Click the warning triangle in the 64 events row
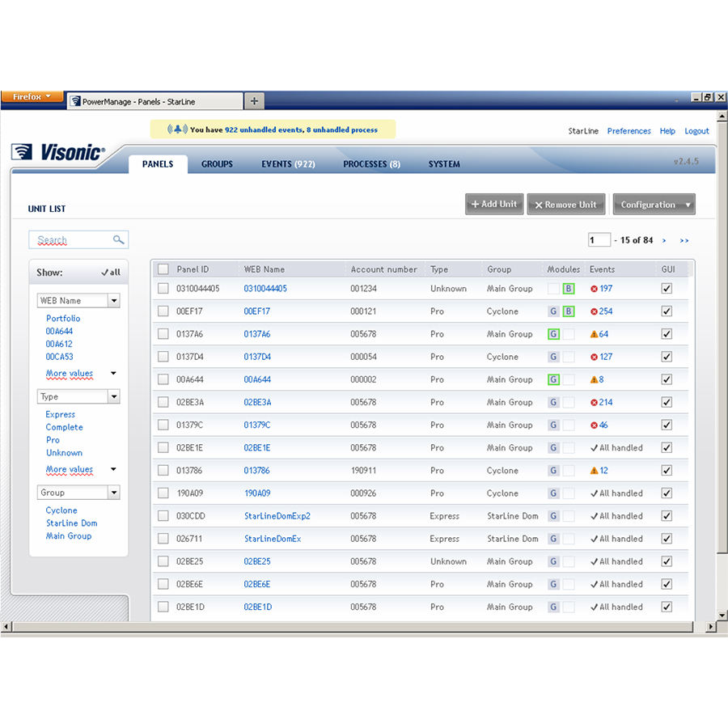This screenshot has height=728, width=728. click(594, 334)
